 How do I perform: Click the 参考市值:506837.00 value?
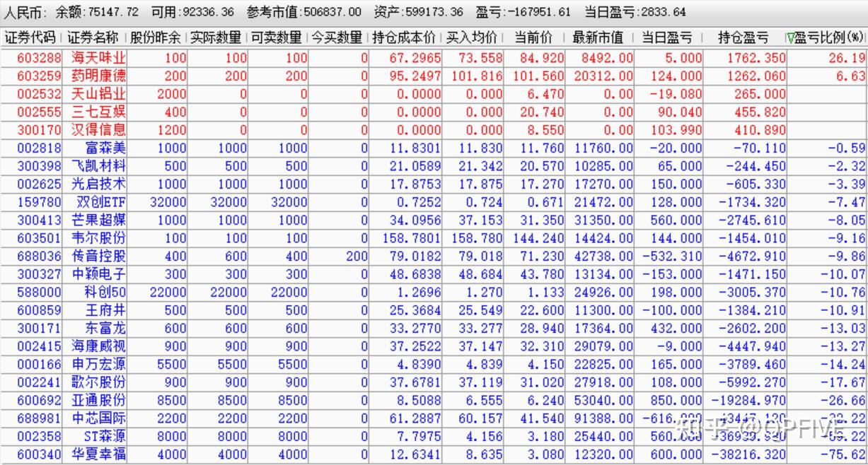point(303,12)
